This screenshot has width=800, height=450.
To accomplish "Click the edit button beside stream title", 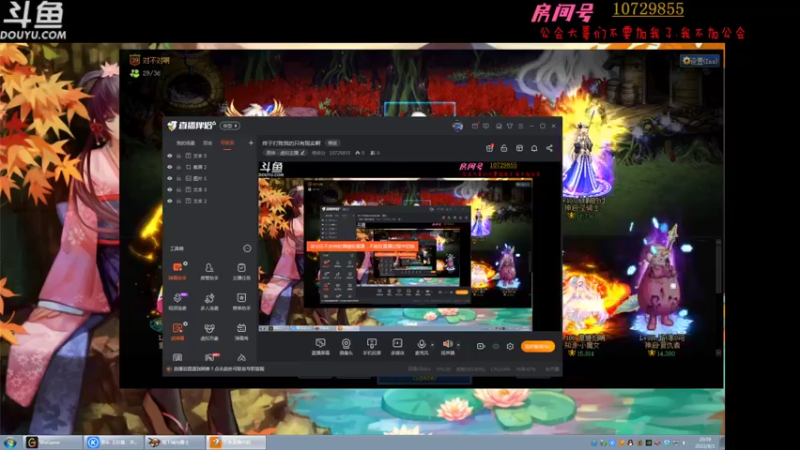I will [333, 143].
